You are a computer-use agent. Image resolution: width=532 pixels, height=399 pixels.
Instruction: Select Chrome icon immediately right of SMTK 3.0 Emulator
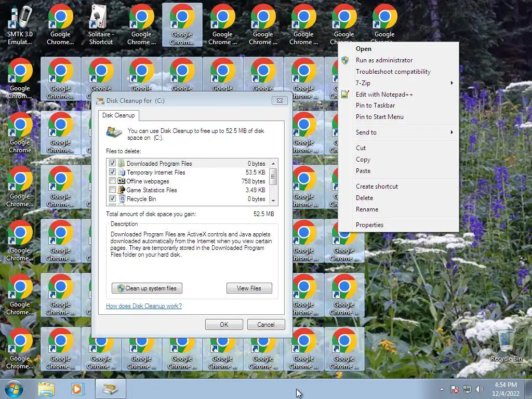(60, 25)
